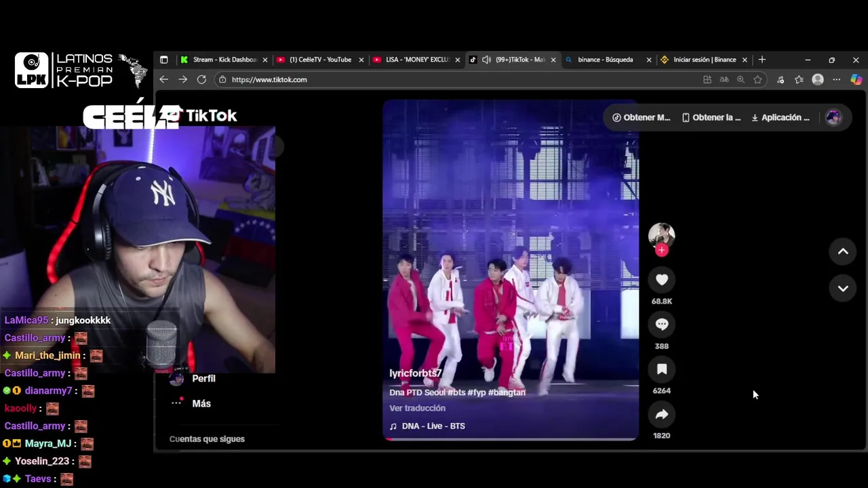Screen dimensions: 868x488
Task: Open the Edge profile avatar
Action: (x=818, y=79)
